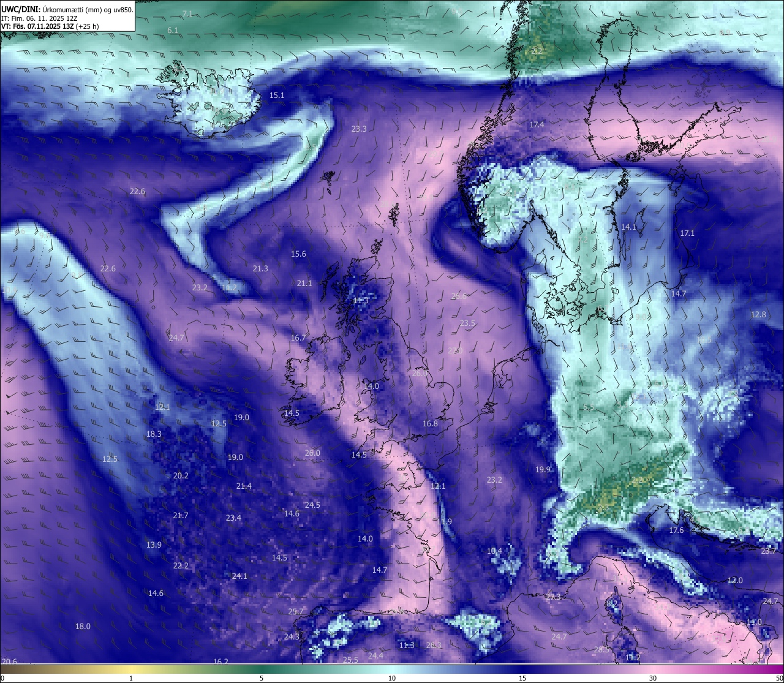Click the map value 17.6
This screenshot has width=784, height=683.
(676, 530)
